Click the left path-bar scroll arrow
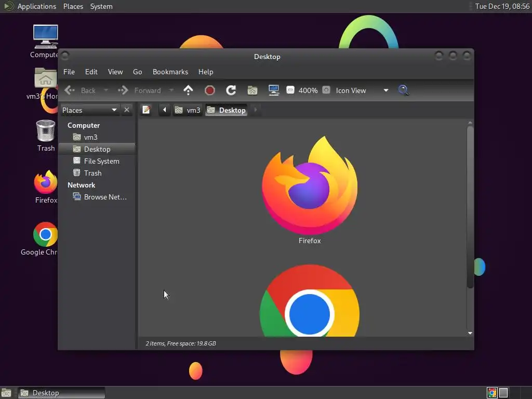 (x=165, y=110)
